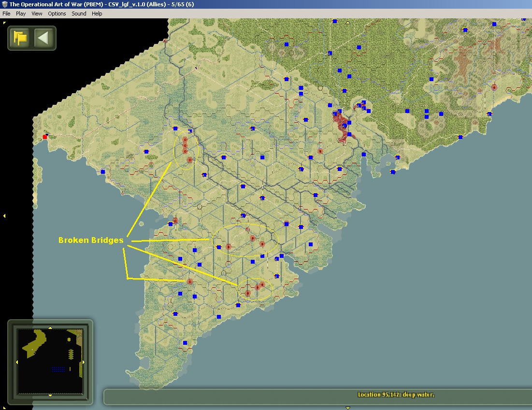
Task: Click the minimap's left scroll arrow
Action: pyautogui.click(x=17, y=362)
